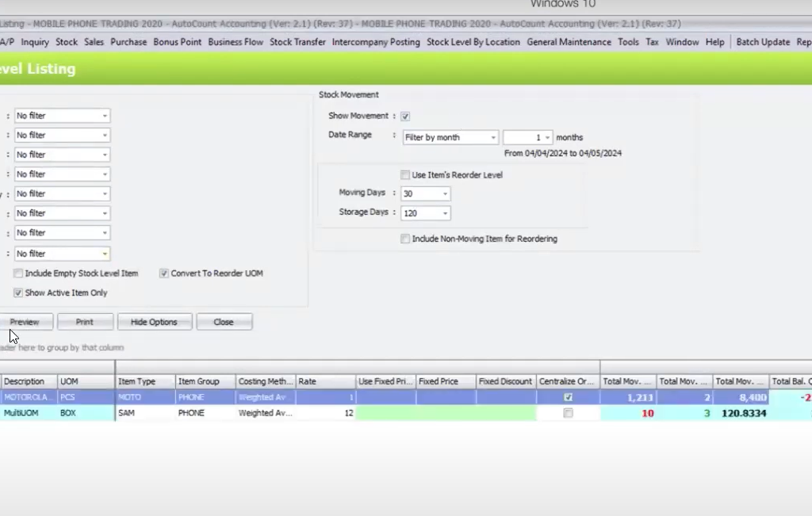Open Stock Level By Location menu
Image resolution: width=812 pixels, height=516 pixels.
473,42
